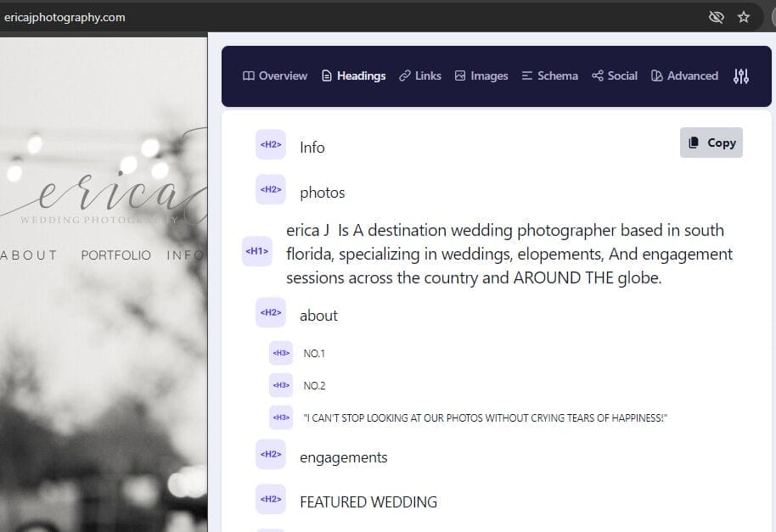Click the H1 badge on the destination wedding heading

pos(257,251)
